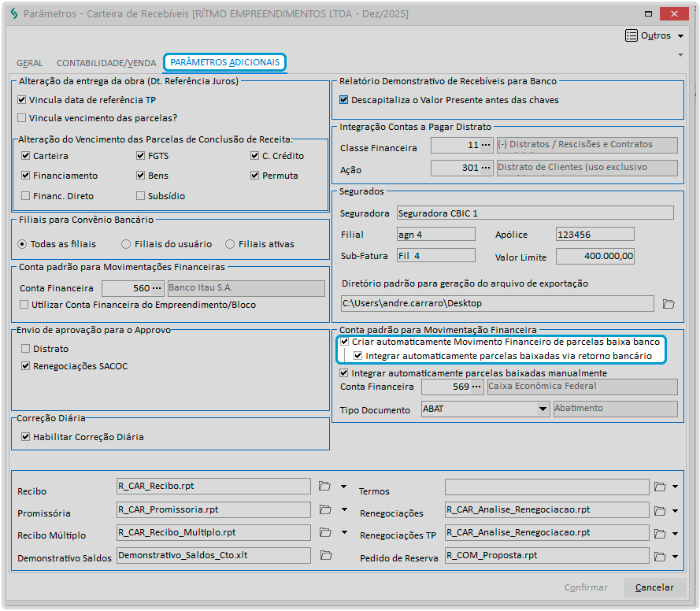Image resolution: width=700 pixels, height=611 pixels.
Task: Open lookup button for Ação 301
Action: coord(485,168)
